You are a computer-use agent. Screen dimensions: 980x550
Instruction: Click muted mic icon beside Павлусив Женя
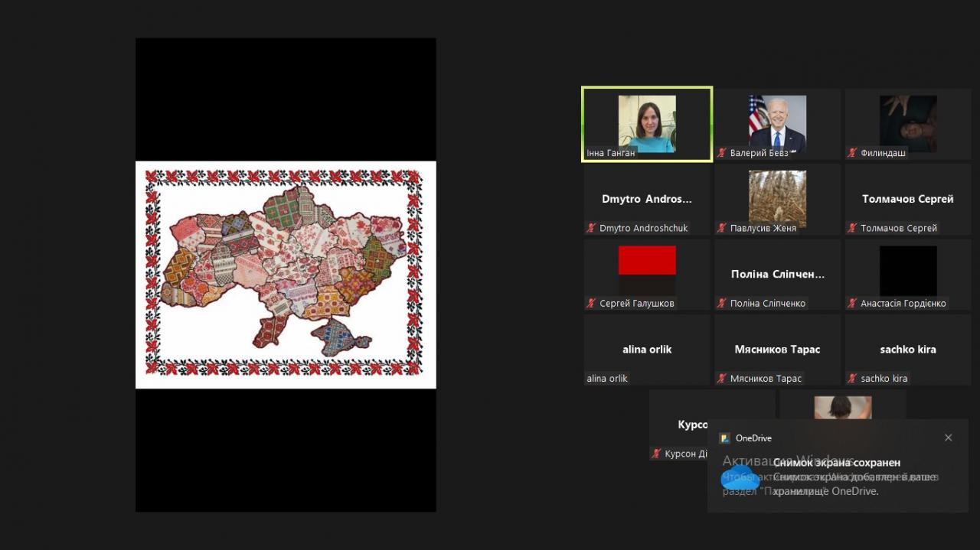pyautogui.click(x=721, y=228)
